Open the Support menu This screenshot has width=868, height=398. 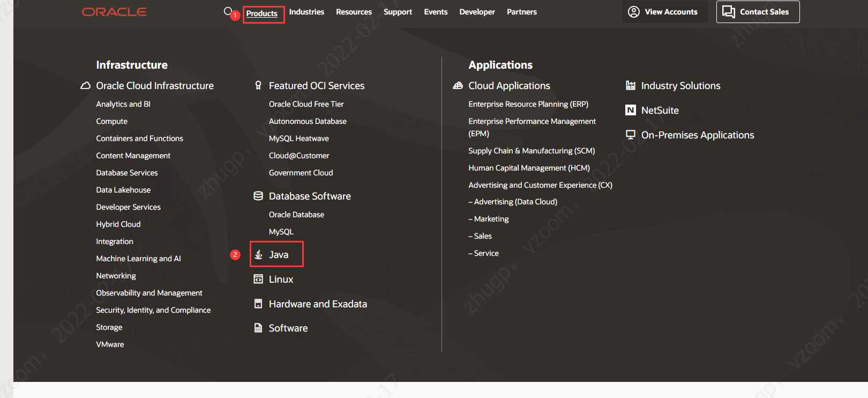tap(398, 12)
